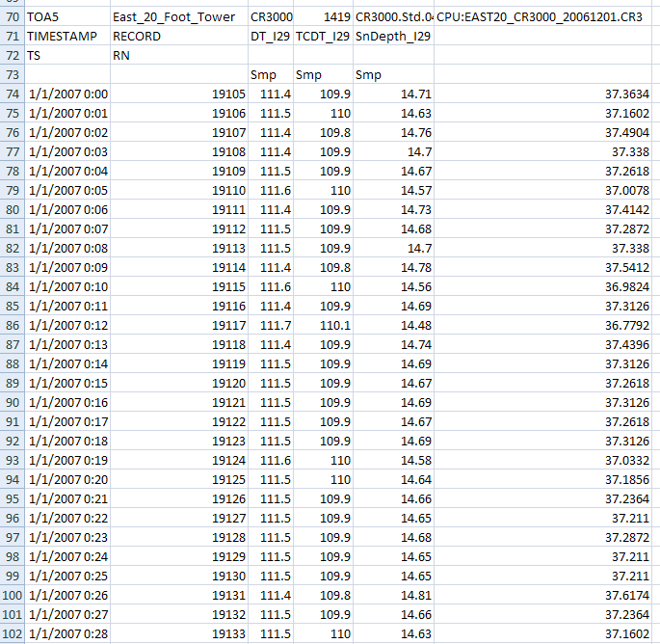Select row header 102

pos(12,633)
